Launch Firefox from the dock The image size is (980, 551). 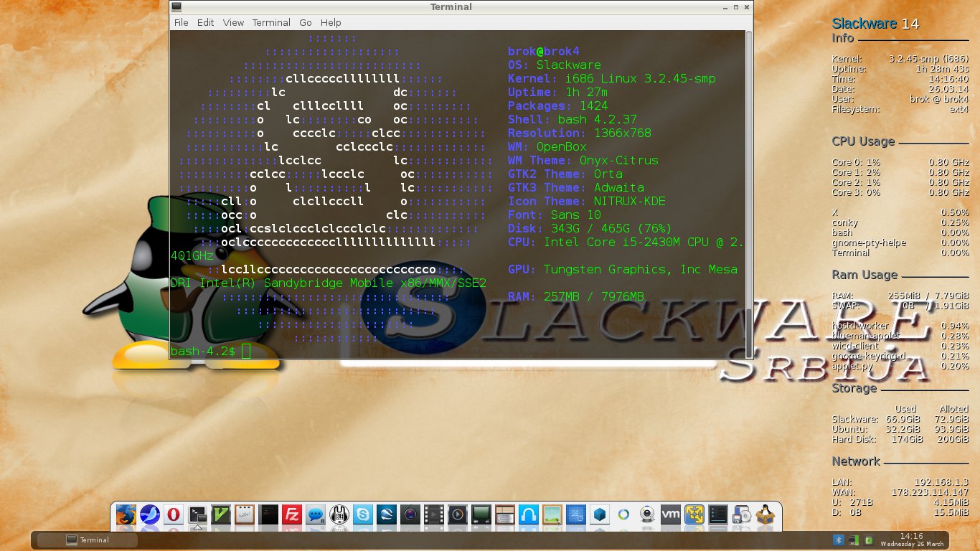tap(126, 514)
